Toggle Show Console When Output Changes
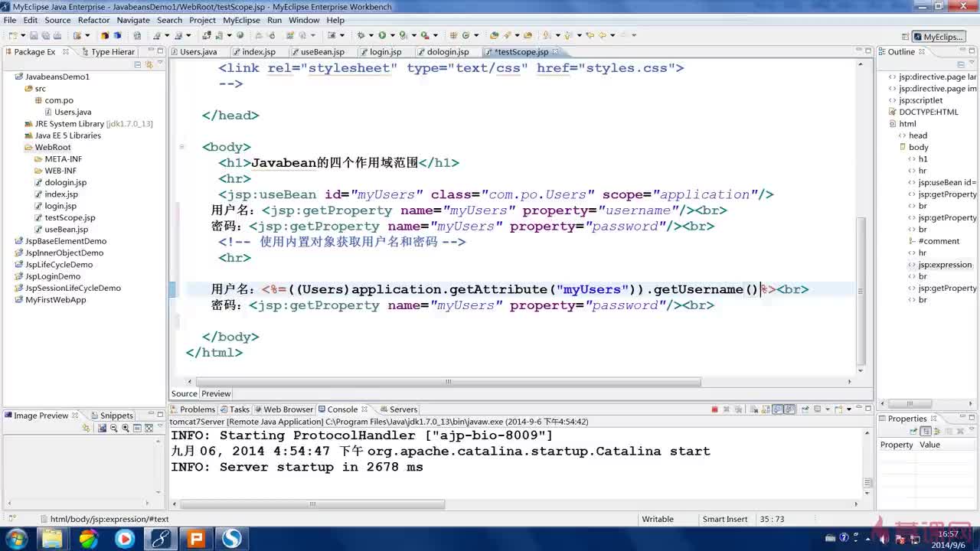Image resolution: width=980 pixels, height=551 pixels. pyautogui.click(x=778, y=409)
